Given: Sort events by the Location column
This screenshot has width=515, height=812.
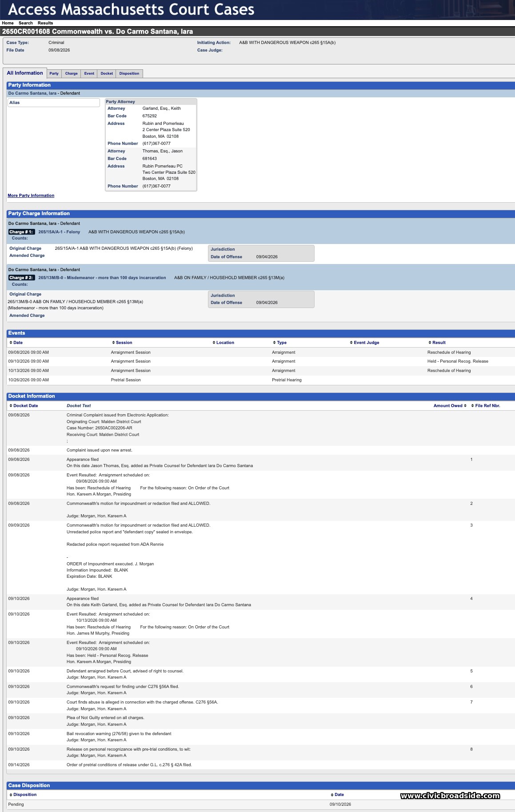Looking at the screenshot, I should [224, 343].
